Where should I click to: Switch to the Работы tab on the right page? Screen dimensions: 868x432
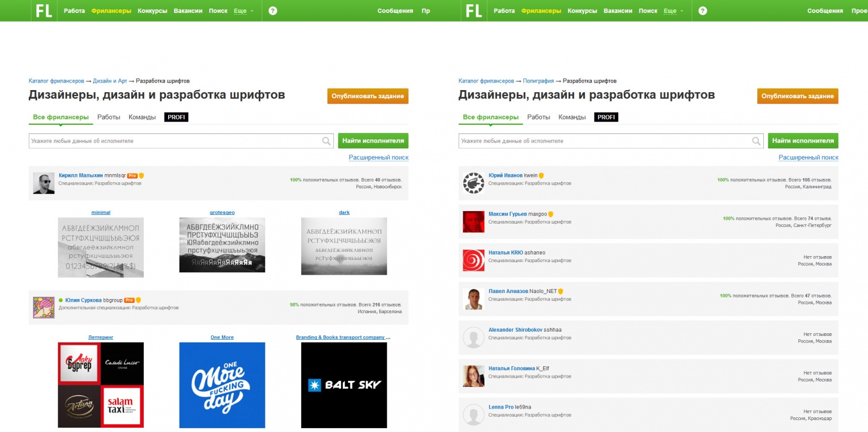[539, 117]
